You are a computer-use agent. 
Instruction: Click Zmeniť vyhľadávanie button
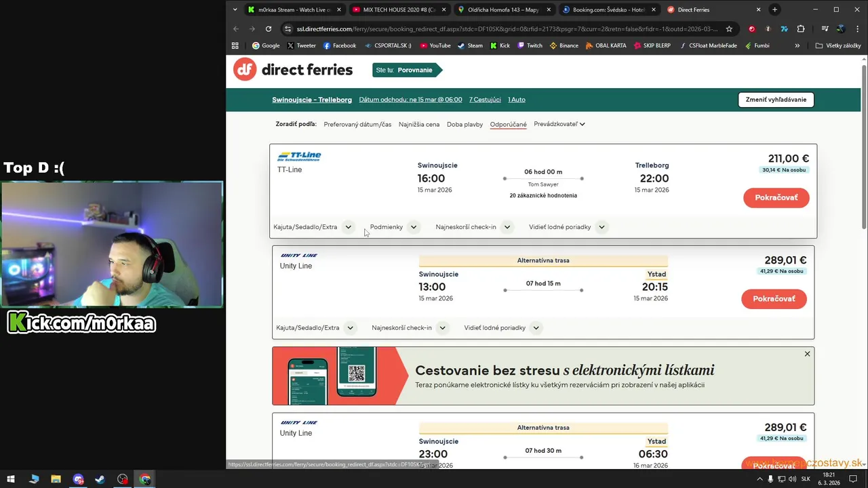tap(776, 100)
